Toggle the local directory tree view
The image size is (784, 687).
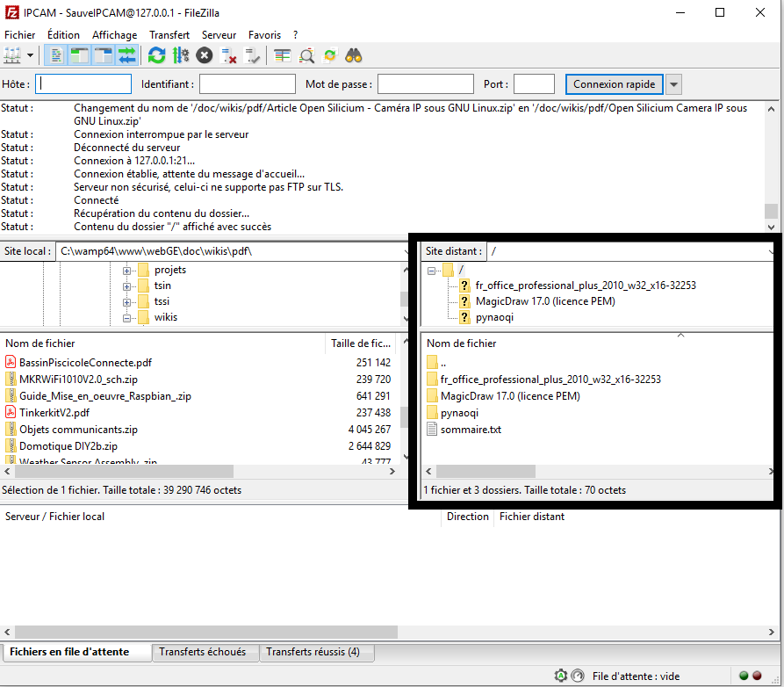80,55
